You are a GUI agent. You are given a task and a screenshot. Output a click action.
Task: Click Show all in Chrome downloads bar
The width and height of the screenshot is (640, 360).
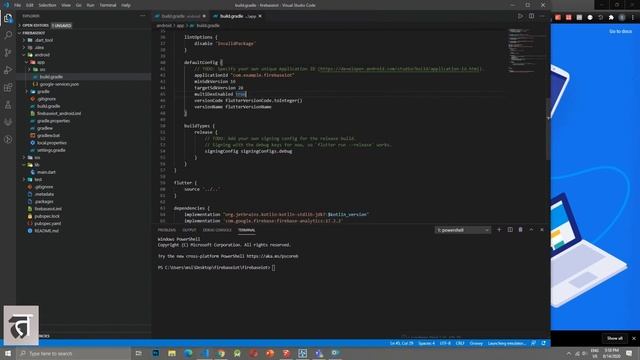614,338
